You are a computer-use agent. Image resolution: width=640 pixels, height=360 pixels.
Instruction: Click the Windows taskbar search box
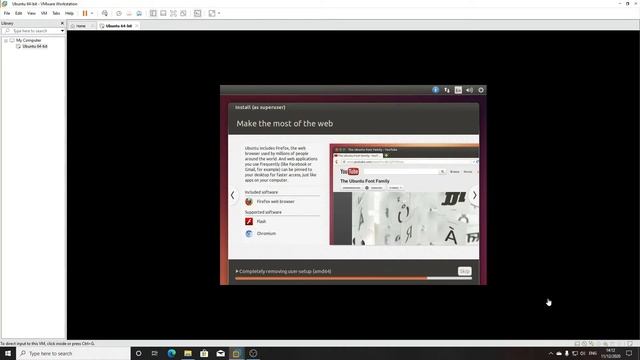[x=73, y=353]
